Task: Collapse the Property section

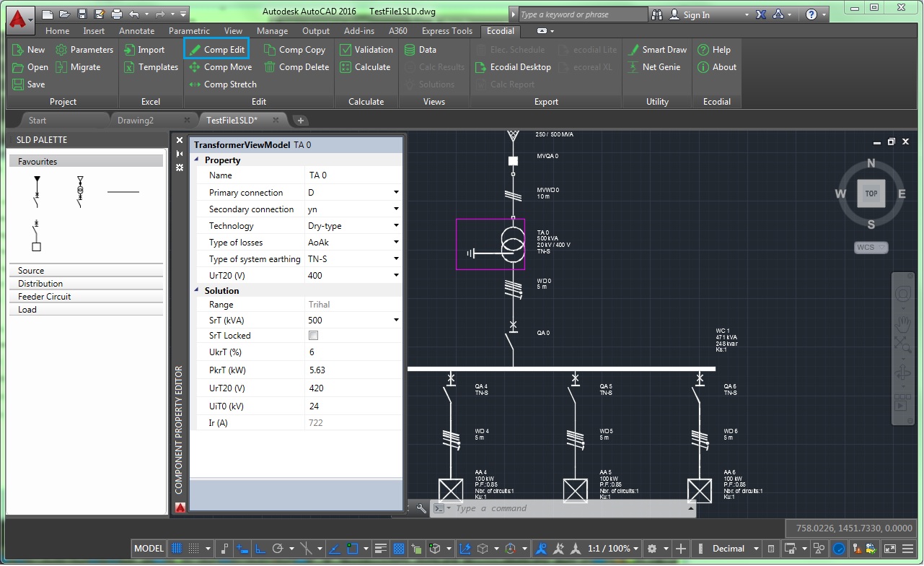Action: point(196,160)
